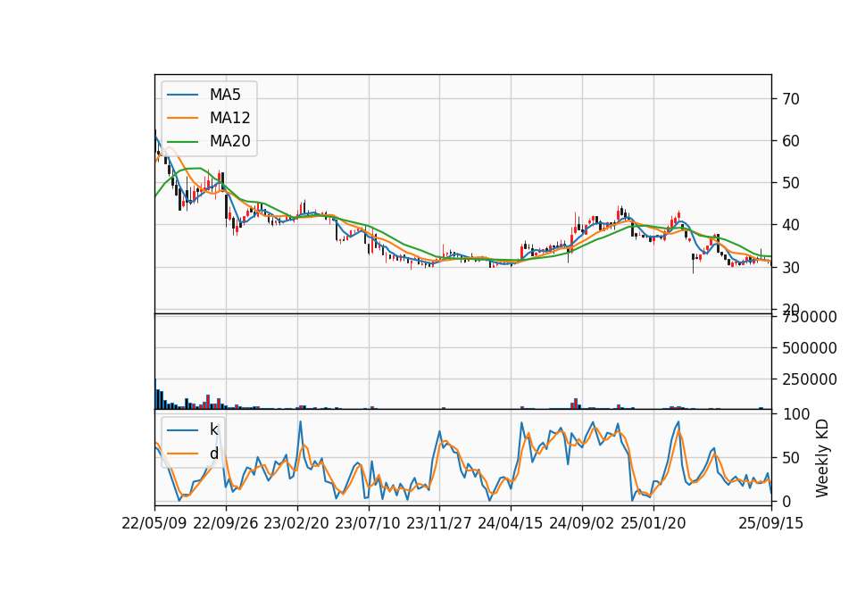Click the 23/07/10 date label

(368, 523)
